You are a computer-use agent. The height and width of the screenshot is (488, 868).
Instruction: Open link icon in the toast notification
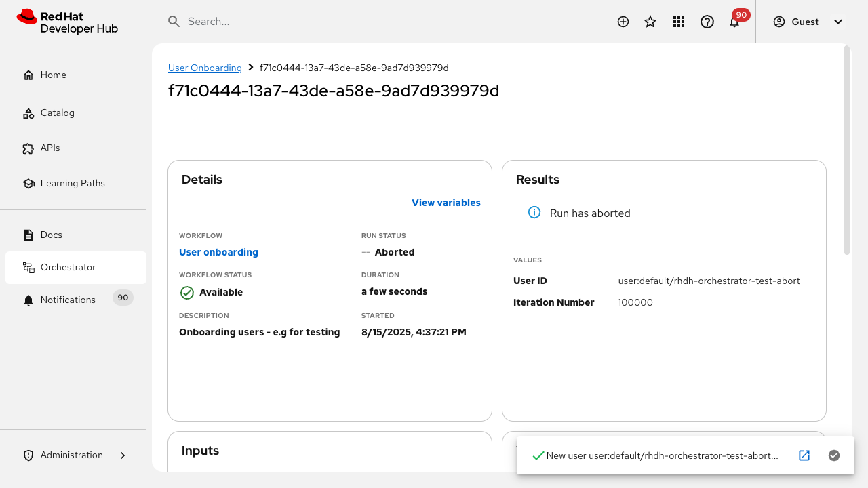coord(804,455)
